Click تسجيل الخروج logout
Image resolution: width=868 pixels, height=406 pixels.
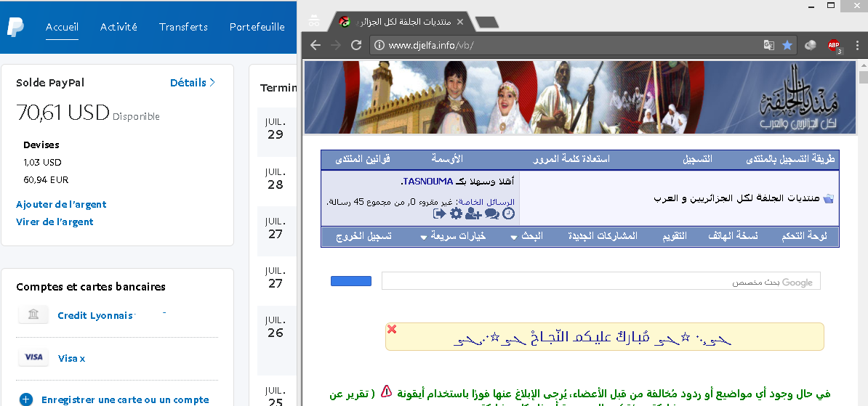click(363, 236)
